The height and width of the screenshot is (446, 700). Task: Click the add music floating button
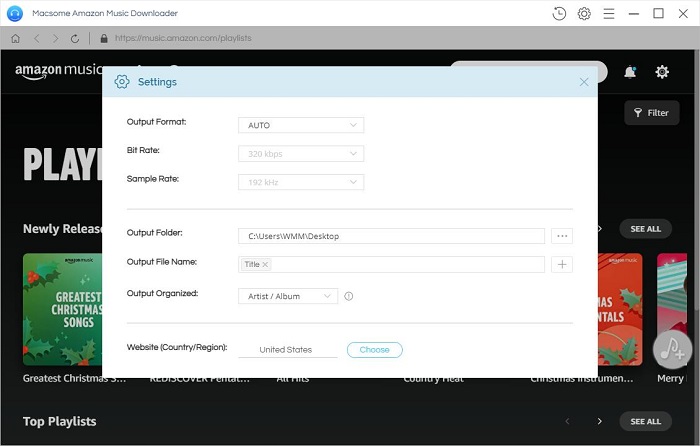672,349
